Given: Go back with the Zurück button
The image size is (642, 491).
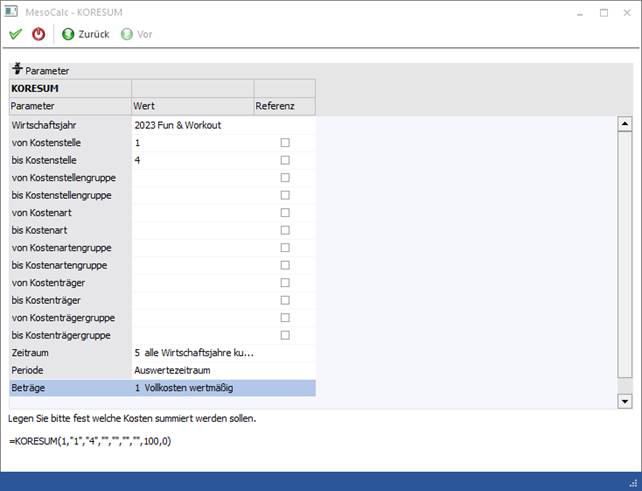Looking at the screenshot, I should tap(86, 34).
